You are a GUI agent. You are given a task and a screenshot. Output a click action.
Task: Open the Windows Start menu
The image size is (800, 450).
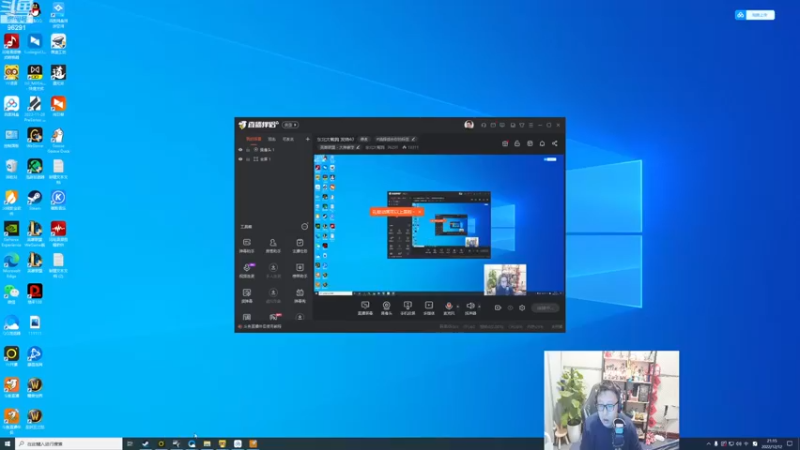pyautogui.click(x=7, y=444)
